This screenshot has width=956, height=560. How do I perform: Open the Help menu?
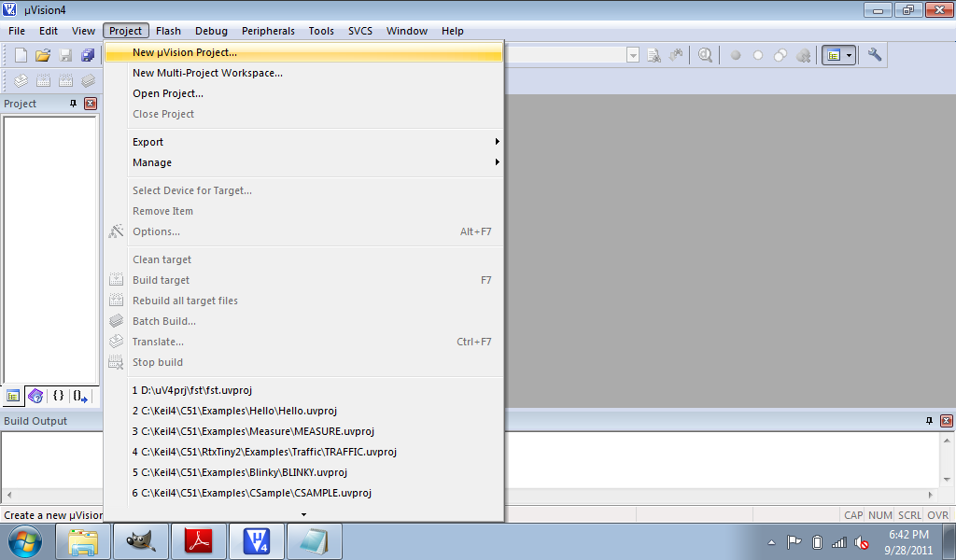(x=453, y=31)
